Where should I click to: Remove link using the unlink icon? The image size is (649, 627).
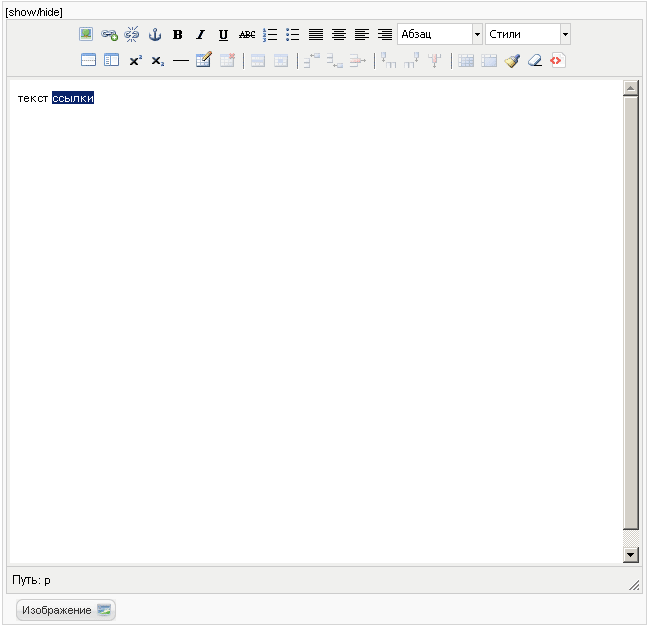(132, 34)
